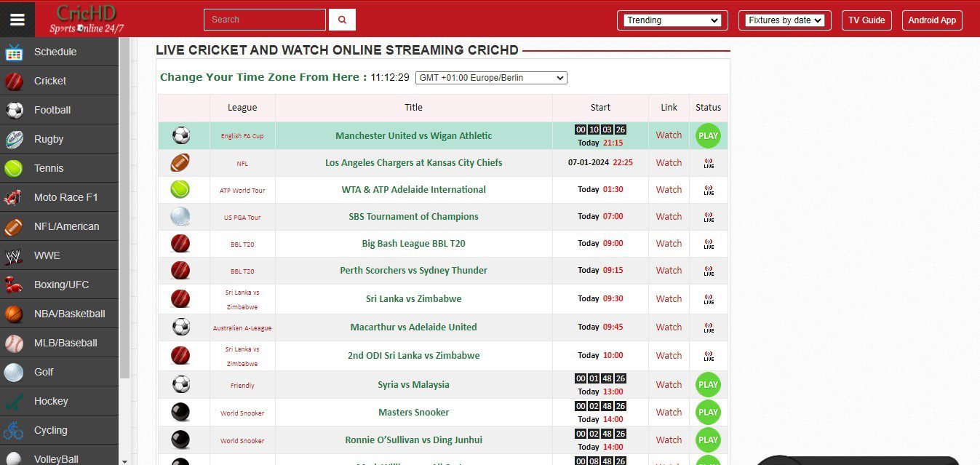The image size is (980, 465).
Task: Click into the Search text field
Action: 264,20
